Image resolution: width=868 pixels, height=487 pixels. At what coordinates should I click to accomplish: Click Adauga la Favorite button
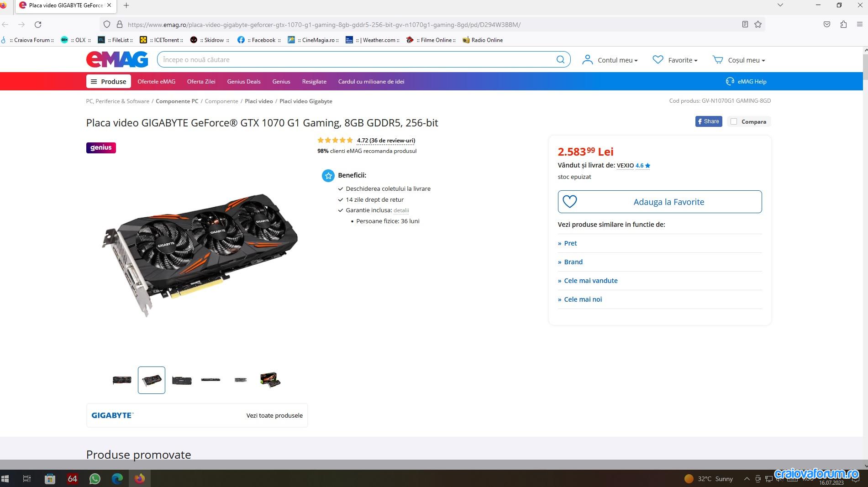659,202
